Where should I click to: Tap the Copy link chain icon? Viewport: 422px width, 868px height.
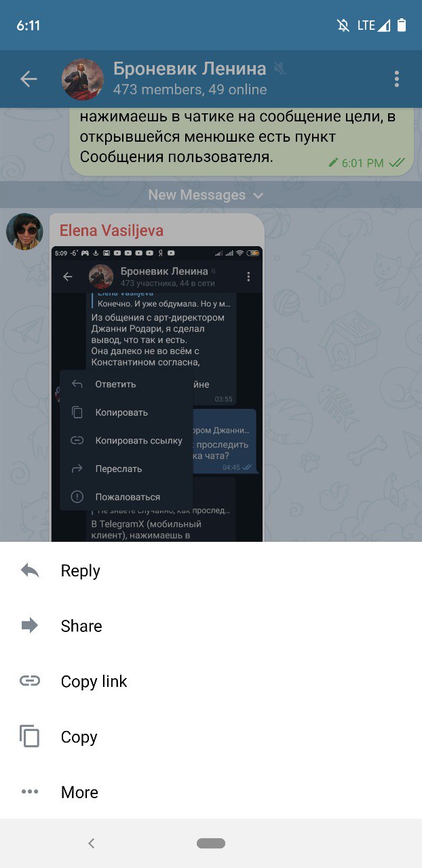pyautogui.click(x=30, y=681)
